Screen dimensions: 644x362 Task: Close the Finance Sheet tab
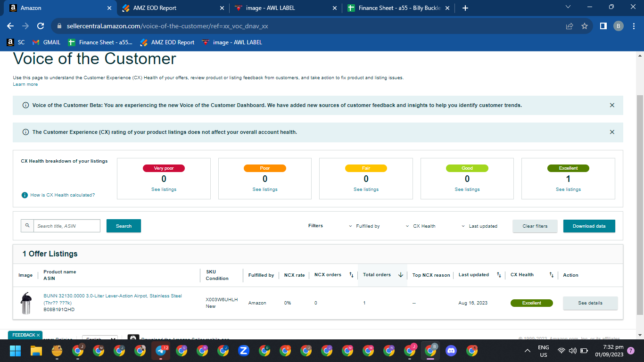coord(447,8)
